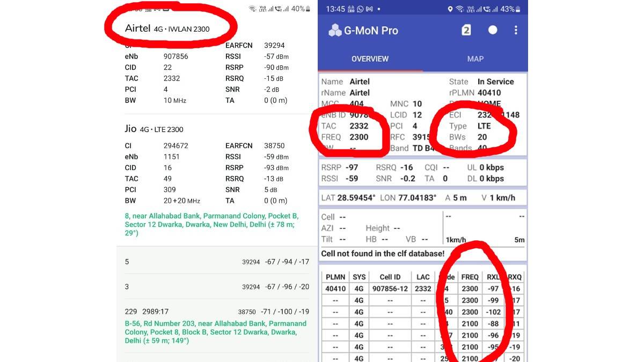644x362 pixels.
Task: Switch to the MAP tab
Action: click(475, 59)
